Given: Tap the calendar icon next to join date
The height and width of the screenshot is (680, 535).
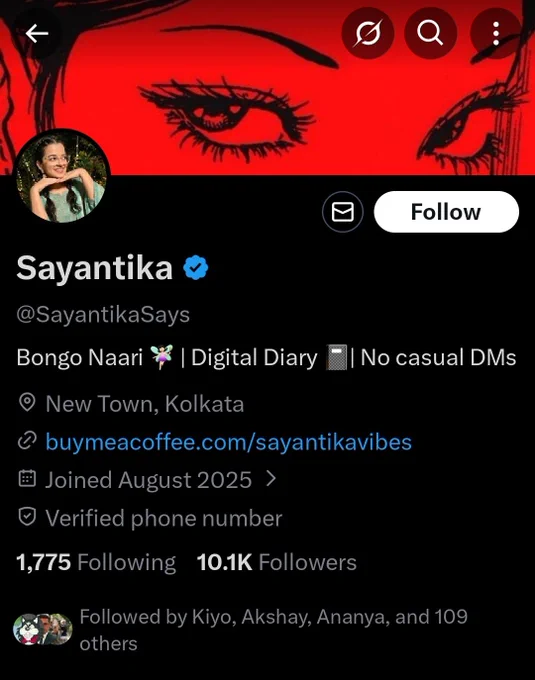Looking at the screenshot, I should [27, 478].
